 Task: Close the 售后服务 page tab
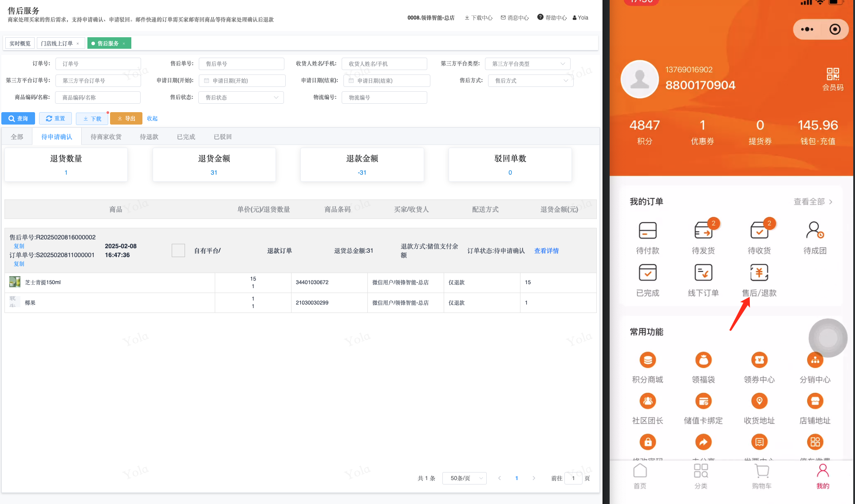(x=124, y=43)
